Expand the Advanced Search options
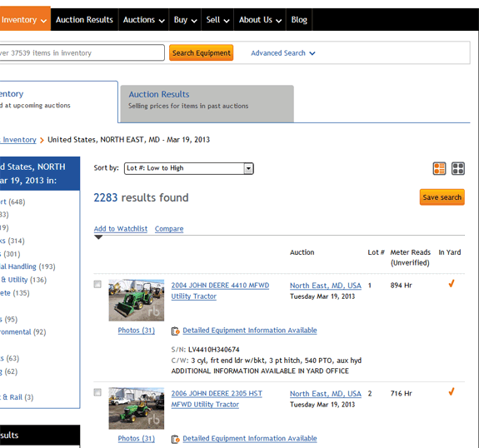 (x=283, y=53)
